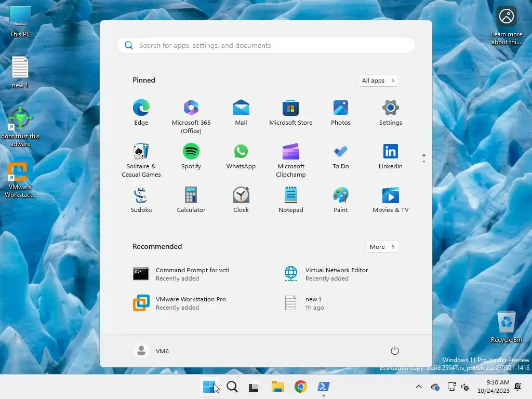Open Settings from pinned apps
This screenshot has width=532, height=399.
[391, 113]
